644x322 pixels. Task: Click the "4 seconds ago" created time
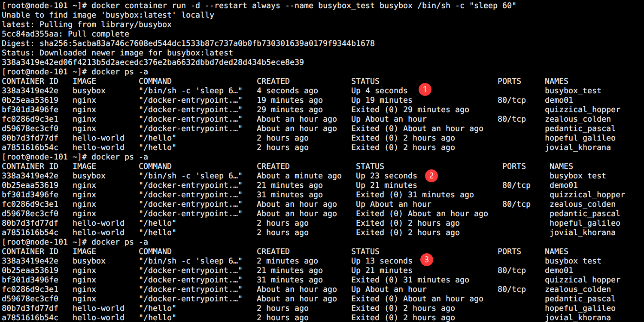click(x=287, y=91)
